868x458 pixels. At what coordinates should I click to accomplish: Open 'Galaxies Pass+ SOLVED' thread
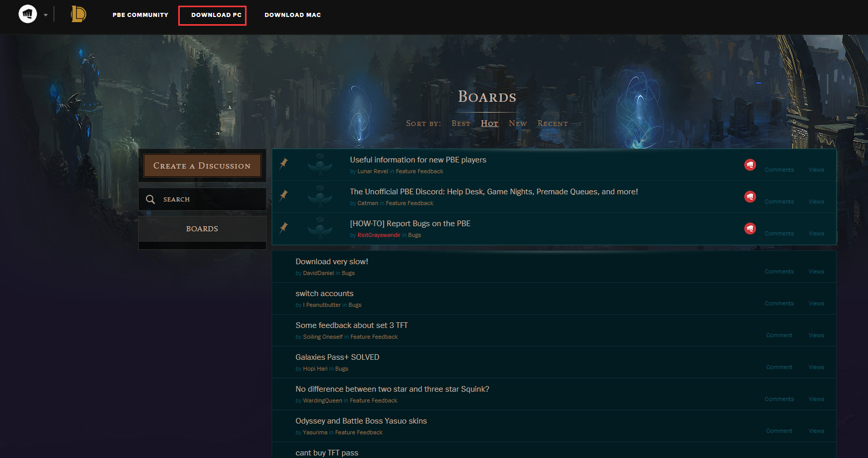(337, 357)
